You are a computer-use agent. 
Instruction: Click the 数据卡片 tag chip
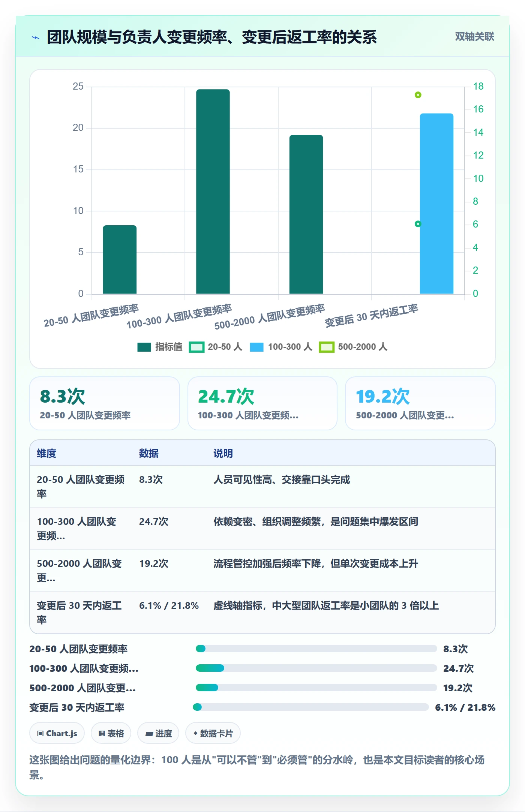point(213,733)
